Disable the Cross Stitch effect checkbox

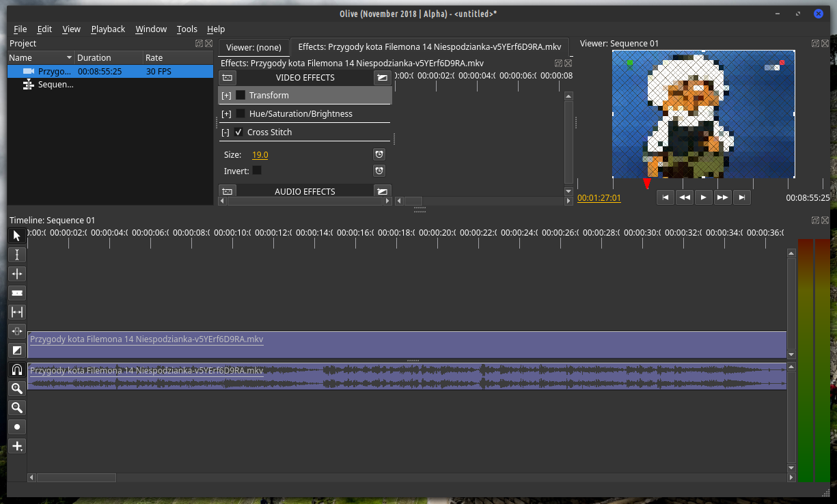pos(238,132)
